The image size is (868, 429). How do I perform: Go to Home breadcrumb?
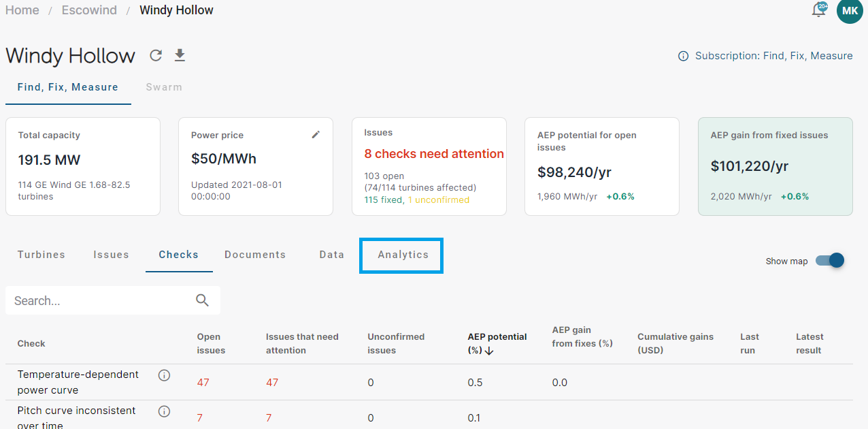[22, 10]
